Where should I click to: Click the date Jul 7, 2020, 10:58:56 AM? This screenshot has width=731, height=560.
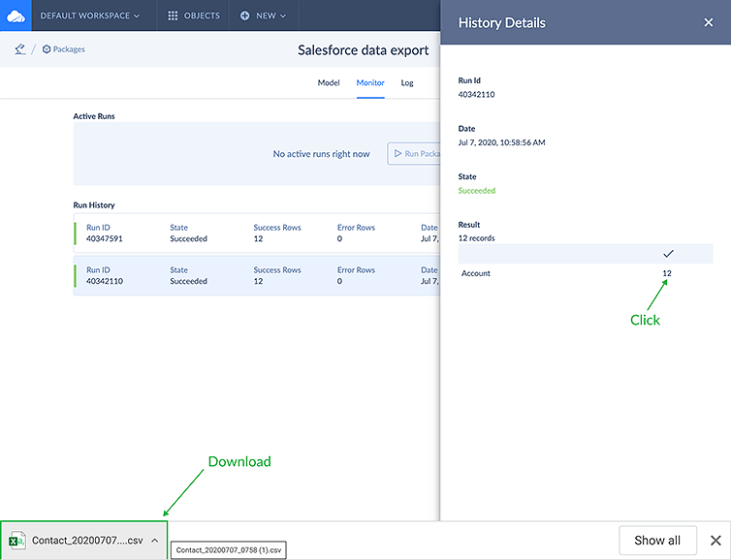pyautogui.click(x=501, y=142)
